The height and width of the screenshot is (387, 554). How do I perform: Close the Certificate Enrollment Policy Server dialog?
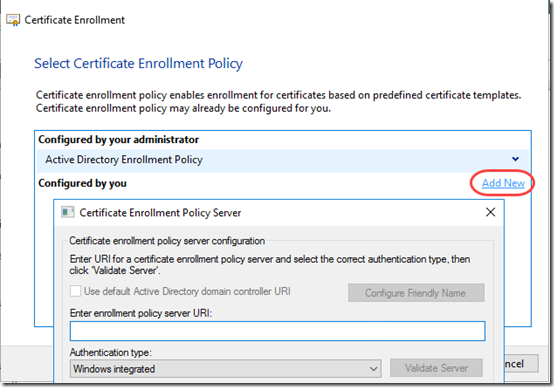pos(490,212)
